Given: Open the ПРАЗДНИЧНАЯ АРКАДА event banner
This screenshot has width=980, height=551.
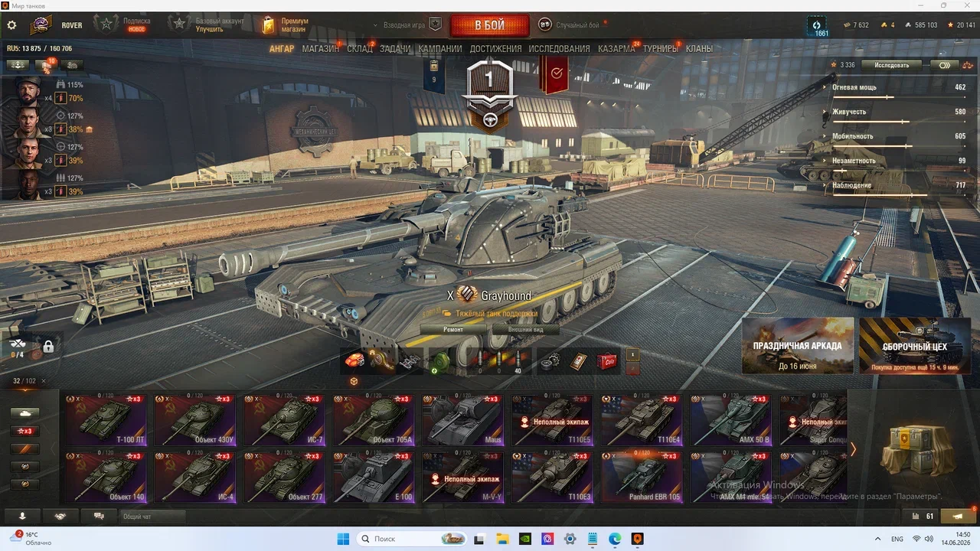Looking at the screenshot, I should point(797,346).
